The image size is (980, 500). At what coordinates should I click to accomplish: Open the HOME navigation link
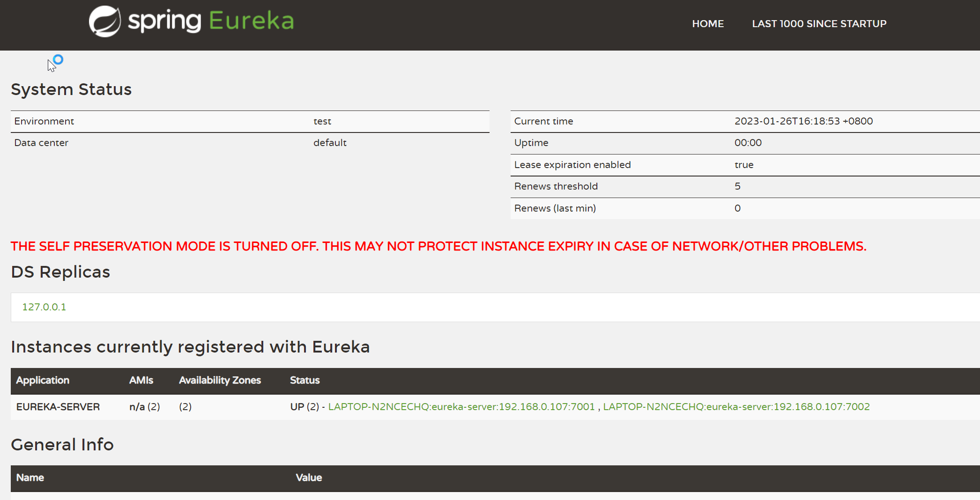(708, 23)
